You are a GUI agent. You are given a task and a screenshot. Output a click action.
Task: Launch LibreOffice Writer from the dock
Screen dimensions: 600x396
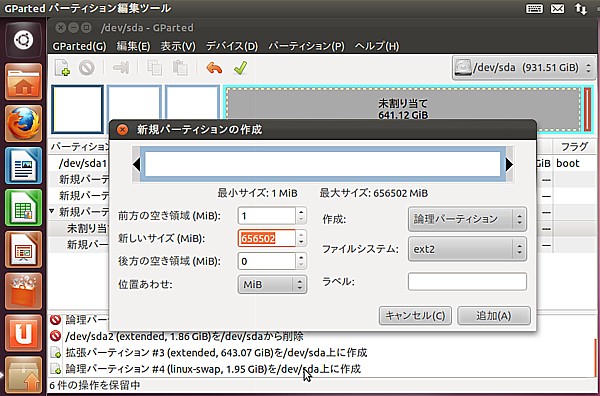23,166
